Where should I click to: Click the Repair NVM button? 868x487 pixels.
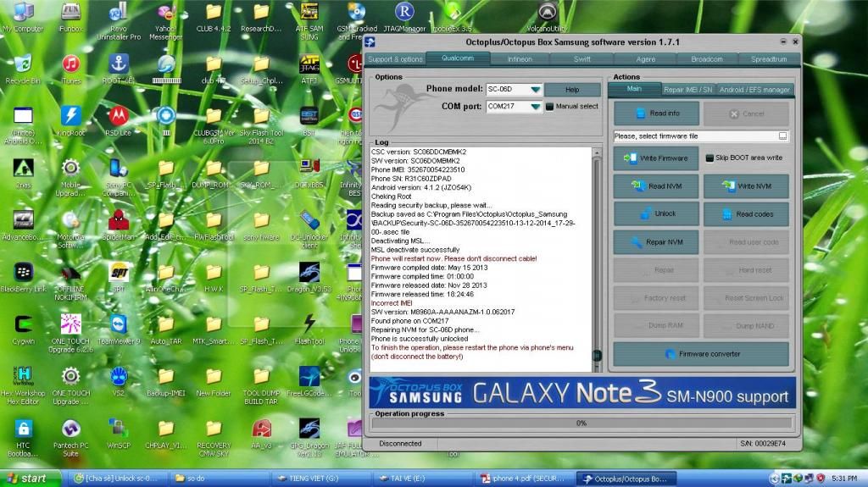pos(657,242)
